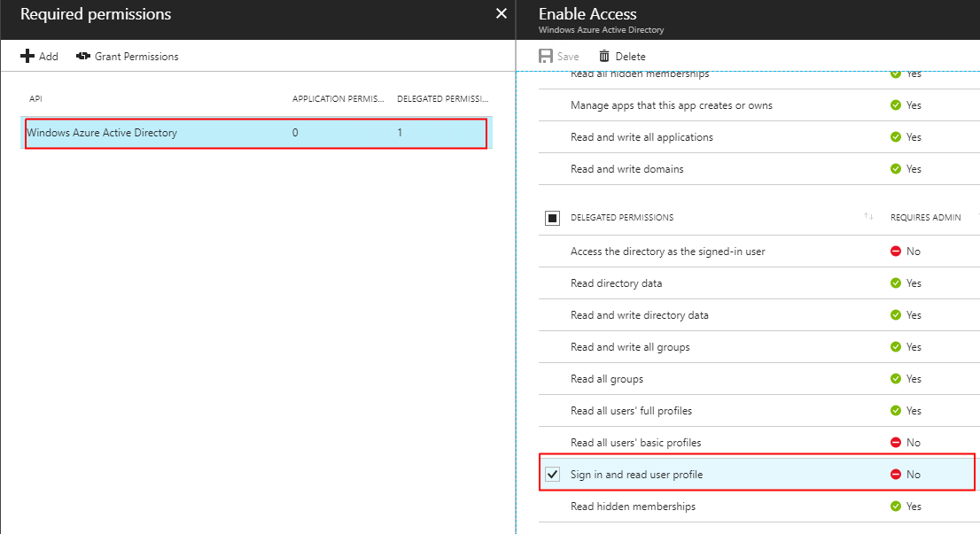Screen dimensions: 980x534
Task: Click the Save disk icon
Action: [x=546, y=57]
